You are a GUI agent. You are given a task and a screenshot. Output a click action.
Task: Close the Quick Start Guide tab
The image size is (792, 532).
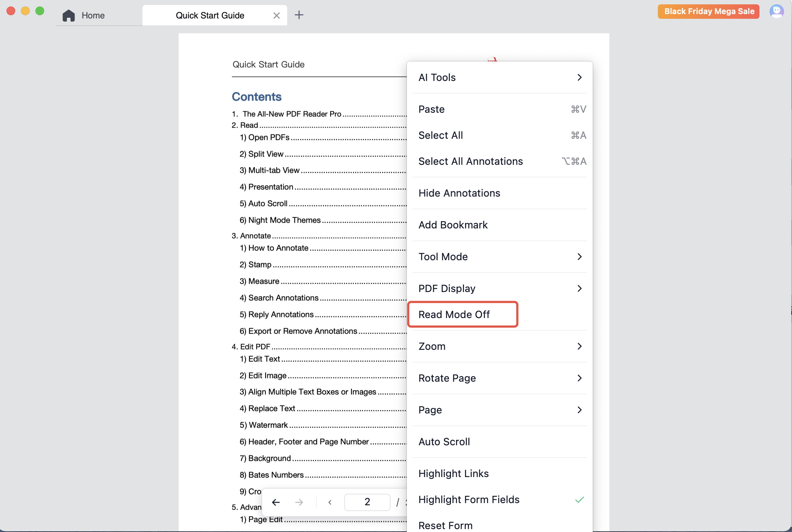(276, 16)
